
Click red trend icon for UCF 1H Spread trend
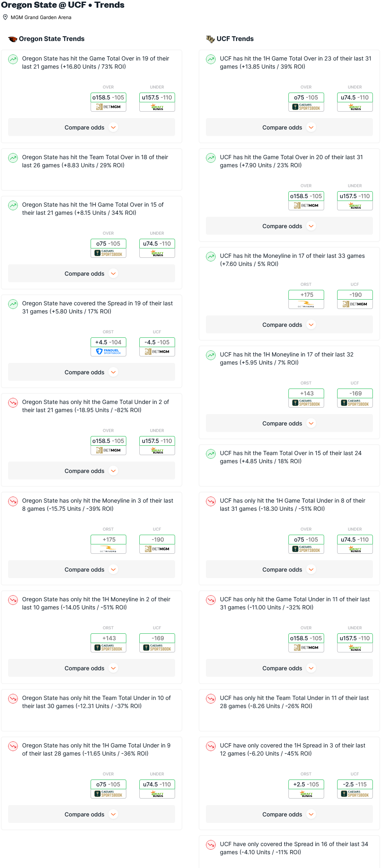pyautogui.click(x=211, y=746)
